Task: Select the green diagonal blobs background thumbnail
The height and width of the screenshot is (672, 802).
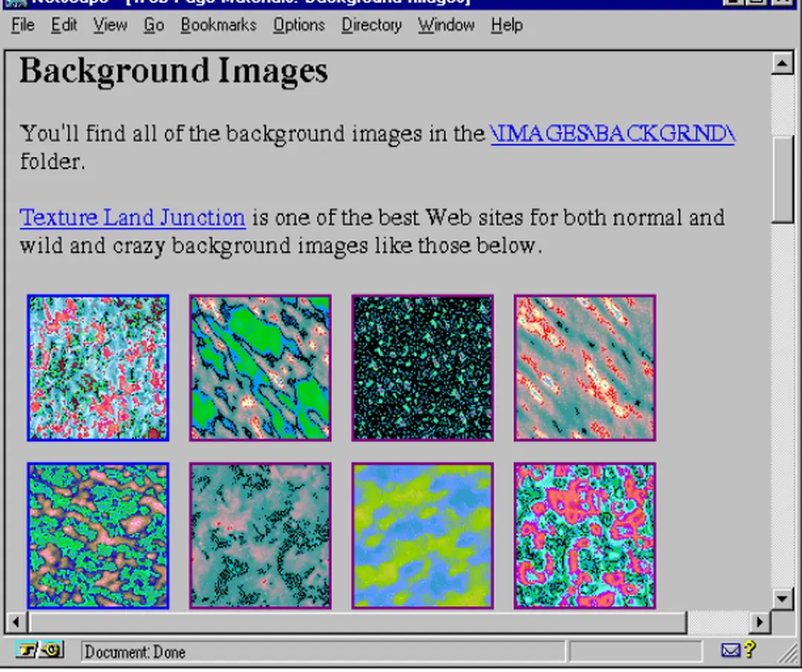Action: 260,368
